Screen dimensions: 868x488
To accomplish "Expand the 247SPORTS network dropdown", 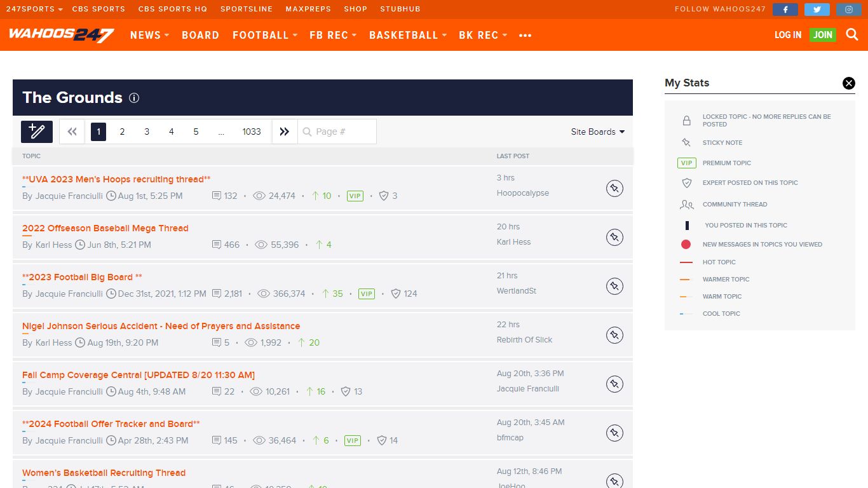I will 35,10.
